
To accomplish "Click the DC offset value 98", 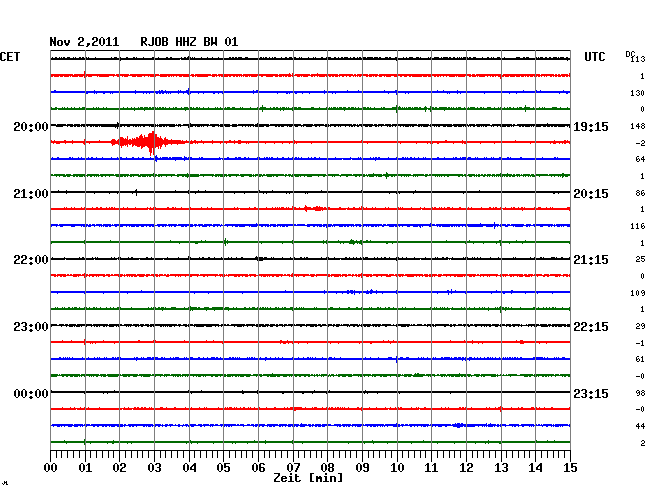I will [640, 393].
